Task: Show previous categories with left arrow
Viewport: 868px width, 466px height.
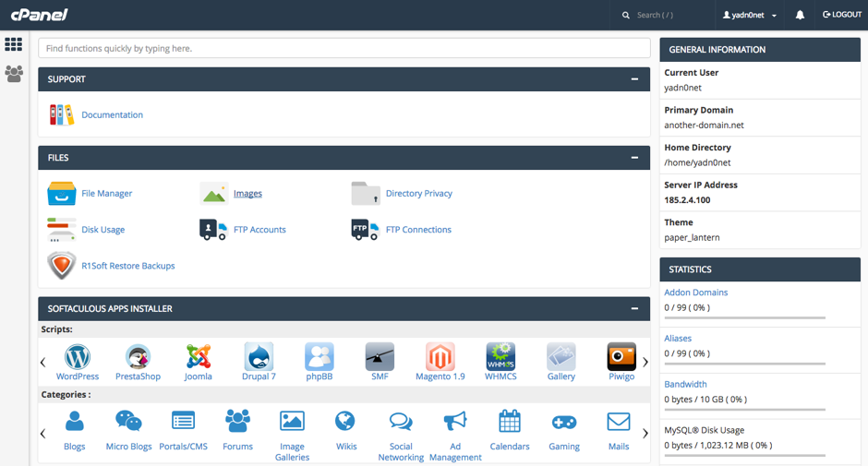Action: tap(43, 434)
